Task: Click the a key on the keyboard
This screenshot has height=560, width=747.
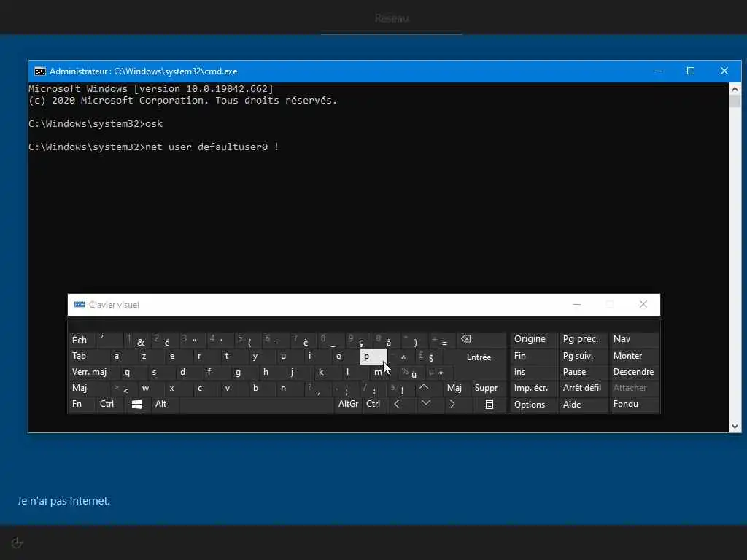Action: pyautogui.click(x=124, y=356)
